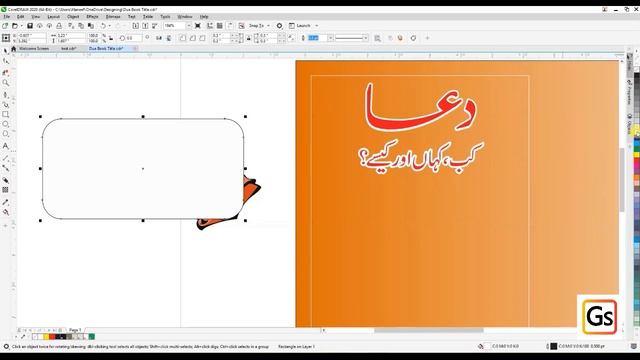Viewport: 640px width, 360px height.
Task: Click the Full-screen preview icon
Action: pos(198,26)
